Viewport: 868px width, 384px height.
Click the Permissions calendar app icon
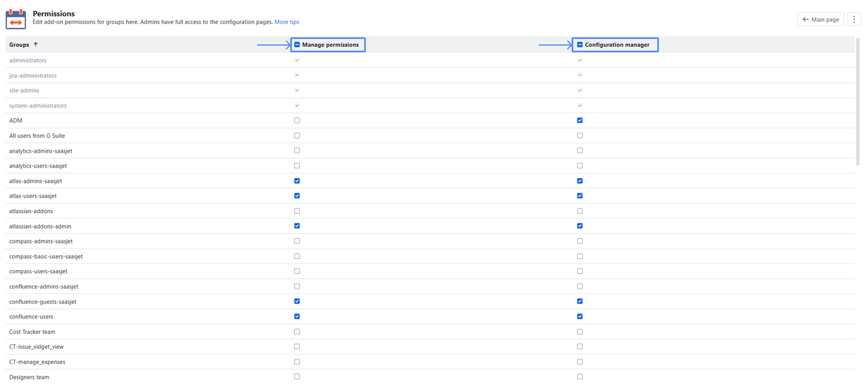[x=16, y=19]
